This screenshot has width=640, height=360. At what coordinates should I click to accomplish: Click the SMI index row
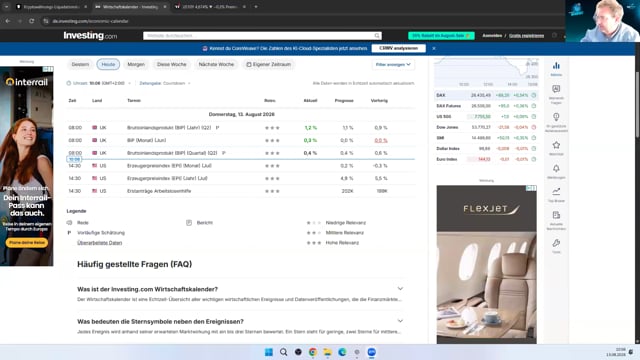[x=486, y=138]
